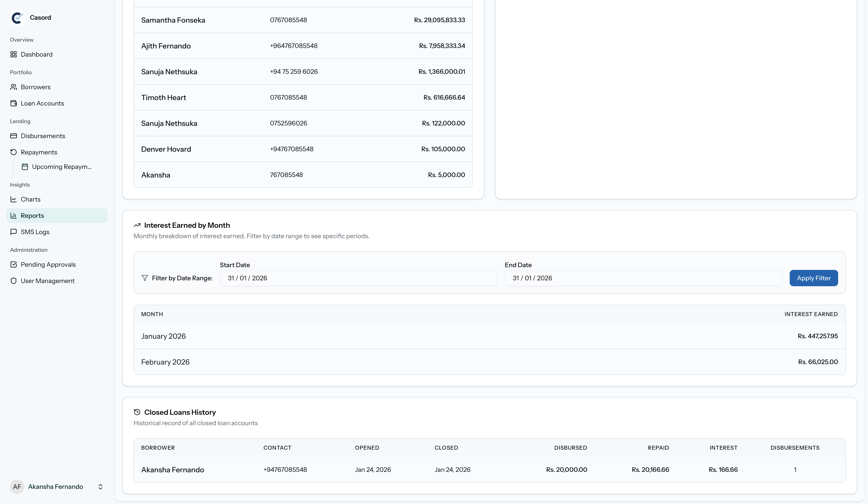The width and height of the screenshot is (868, 504).
Task: Click the Loan Accounts wallet icon
Action: 13,103
